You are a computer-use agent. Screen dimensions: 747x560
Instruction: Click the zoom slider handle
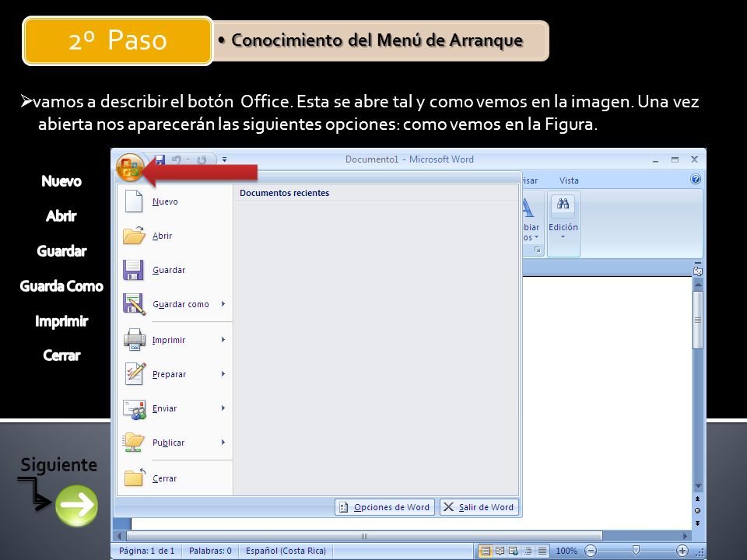tap(636, 551)
